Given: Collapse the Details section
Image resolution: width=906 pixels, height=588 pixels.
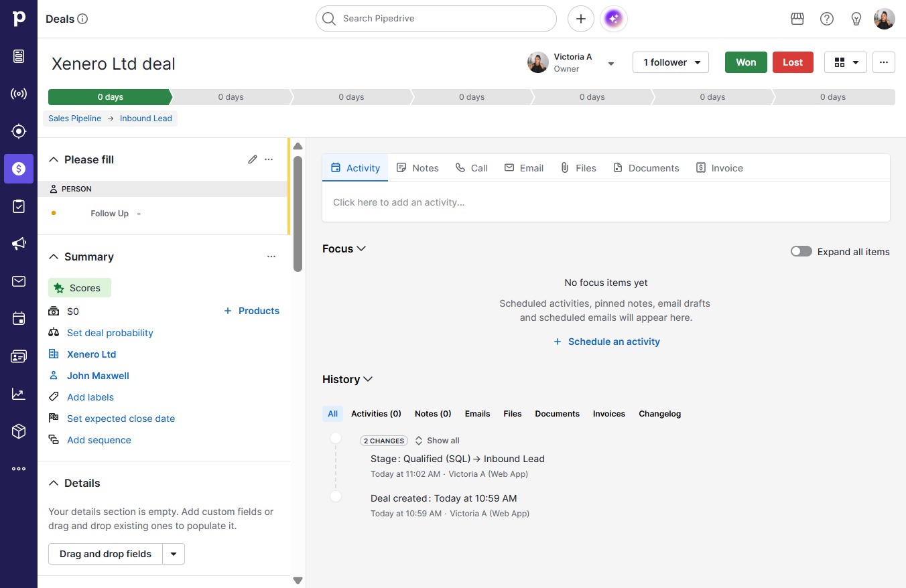Looking at the screenshot, I should pyautogui.click(x=54, y=483).
